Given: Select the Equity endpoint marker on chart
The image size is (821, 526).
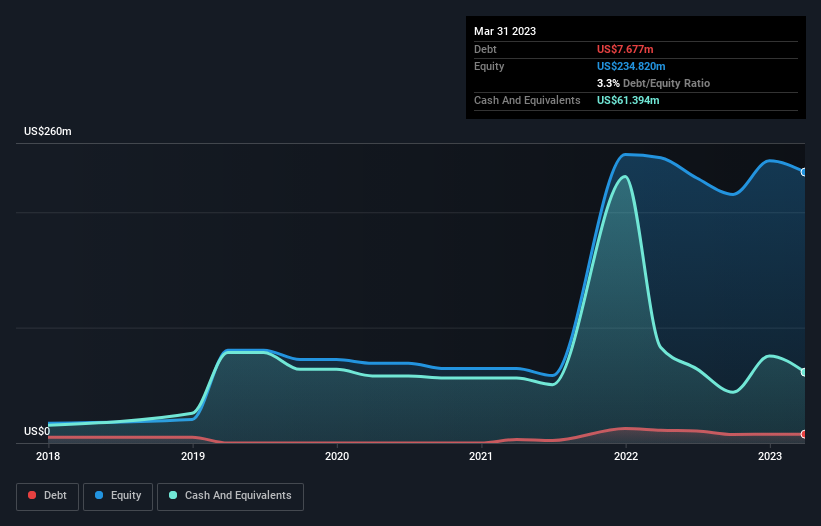Looking at the screenshot, I should click(804, 172).
